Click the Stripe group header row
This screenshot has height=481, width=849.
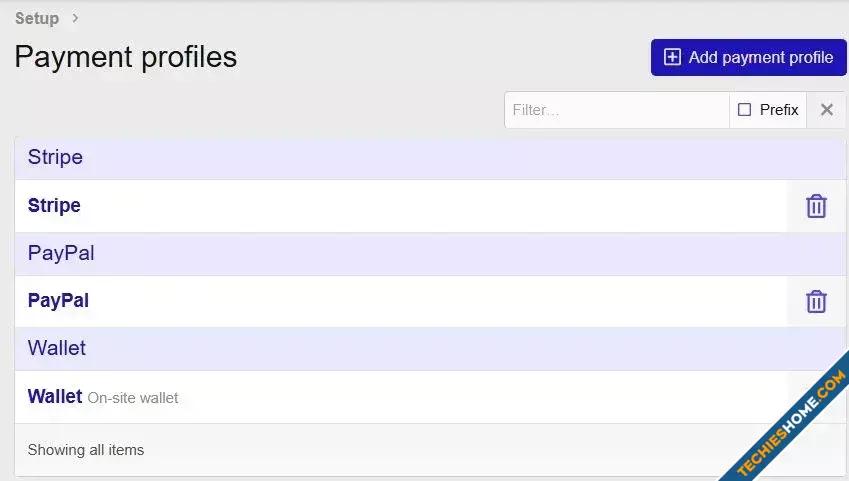coord(430,158)
